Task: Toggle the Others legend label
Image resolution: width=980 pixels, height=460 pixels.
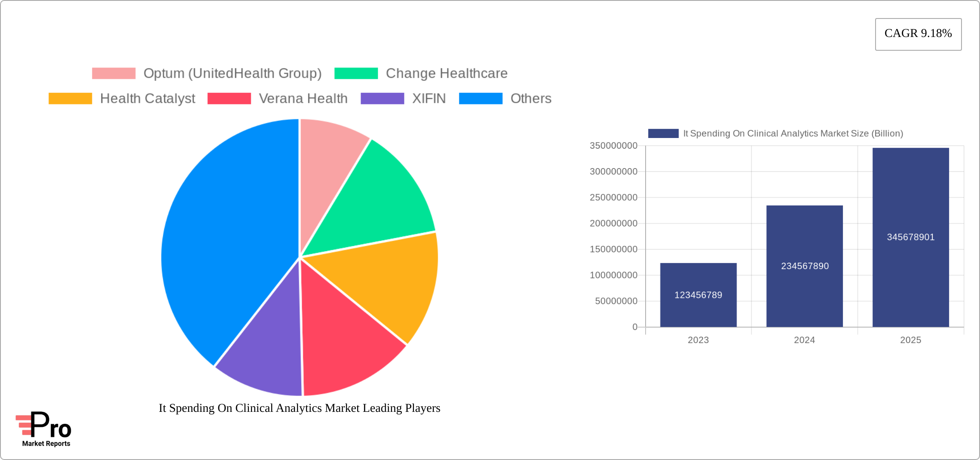Action: (x=531, y=98)
